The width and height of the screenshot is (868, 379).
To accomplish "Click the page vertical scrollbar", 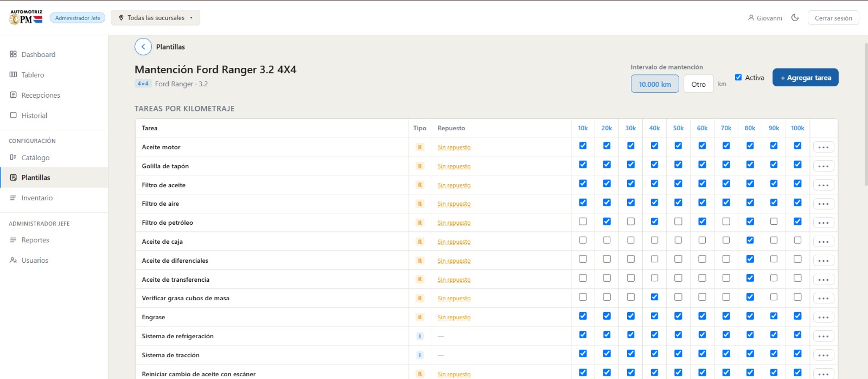I will coord(866,114).
